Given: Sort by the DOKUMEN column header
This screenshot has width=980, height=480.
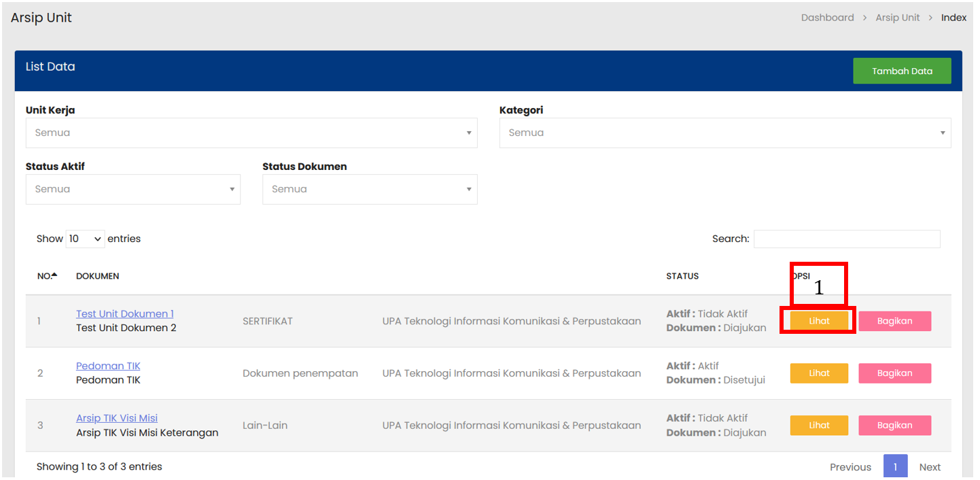Looking at the screenshot, I should coord(97,276).
